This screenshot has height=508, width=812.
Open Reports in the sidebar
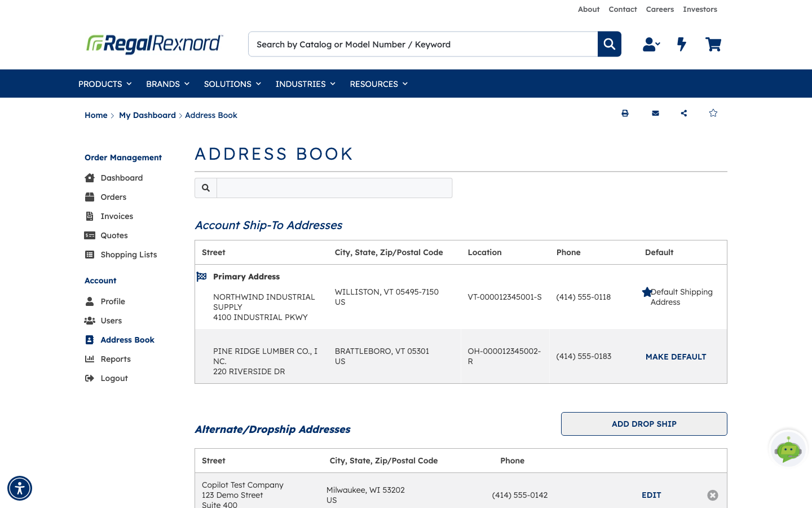(108, 359)
